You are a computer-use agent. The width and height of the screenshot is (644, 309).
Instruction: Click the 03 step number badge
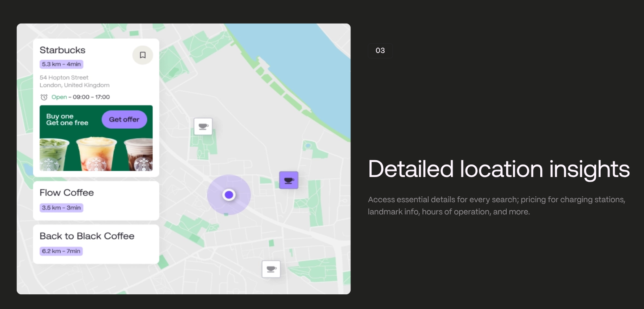click(x=380, y=50)
